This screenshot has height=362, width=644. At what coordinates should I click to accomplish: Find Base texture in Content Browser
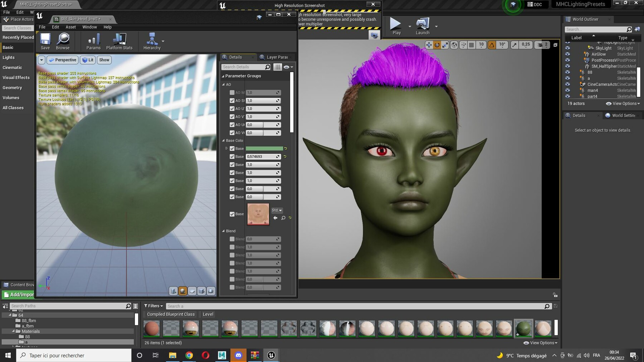point(283,218)
